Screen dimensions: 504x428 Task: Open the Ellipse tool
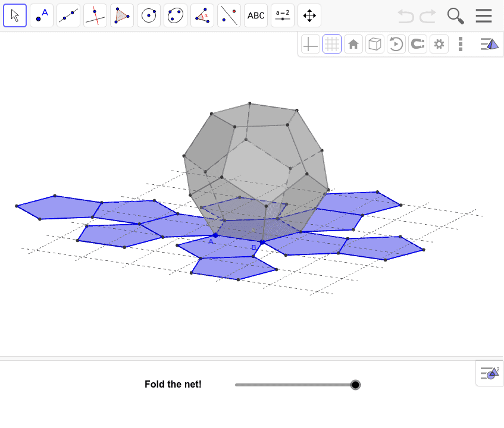175,15
